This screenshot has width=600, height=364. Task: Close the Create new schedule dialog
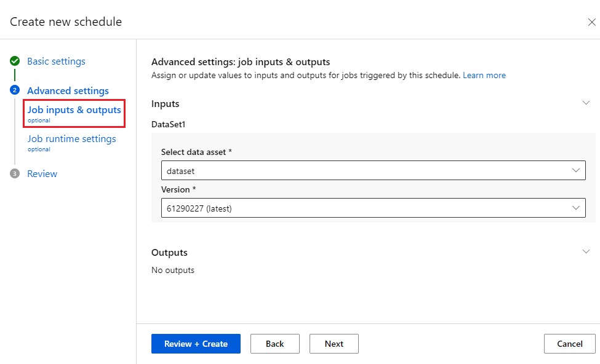point(591,22)
